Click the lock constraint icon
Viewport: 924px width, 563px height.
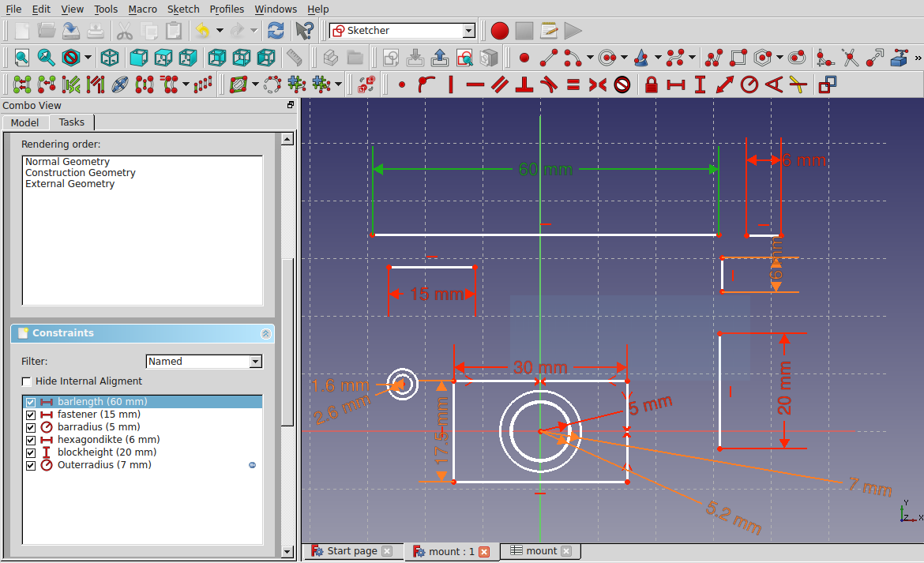coord(651,84)
